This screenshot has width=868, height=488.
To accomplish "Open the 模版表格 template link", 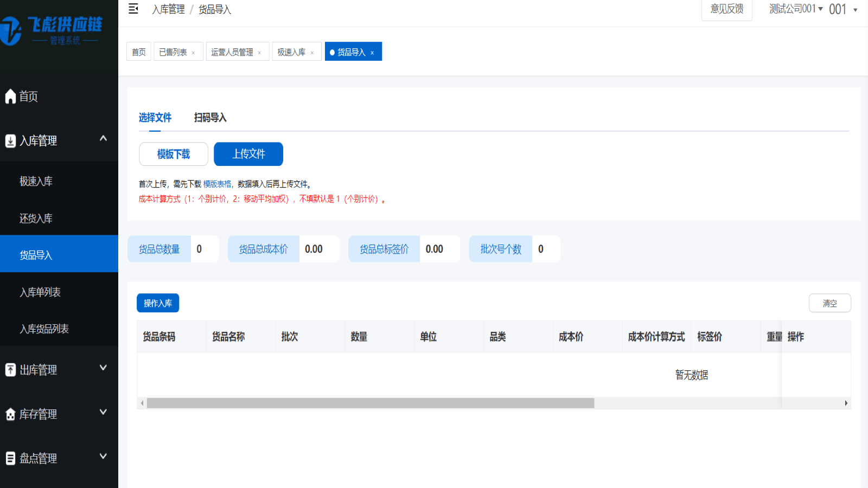I will tap(217, 184).
